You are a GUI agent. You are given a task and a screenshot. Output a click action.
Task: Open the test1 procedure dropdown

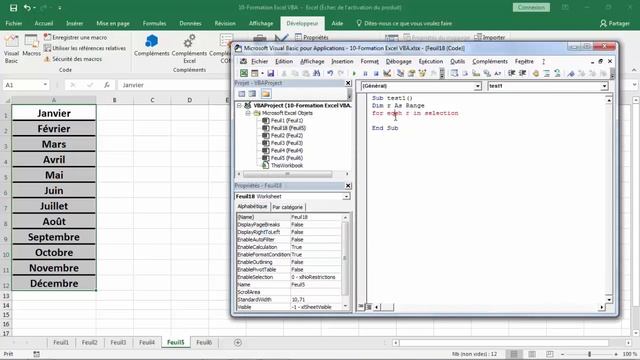coord(604,86)
